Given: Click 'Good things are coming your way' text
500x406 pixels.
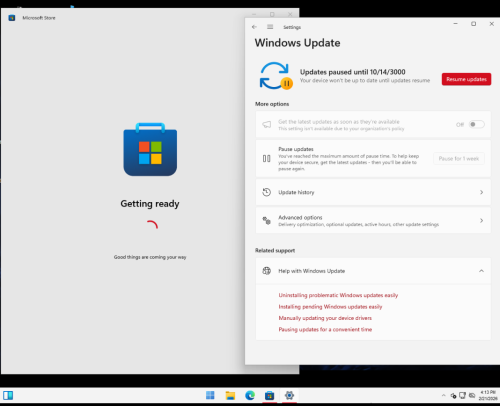Looking at the screenshot, I should [x=150, y=257].
